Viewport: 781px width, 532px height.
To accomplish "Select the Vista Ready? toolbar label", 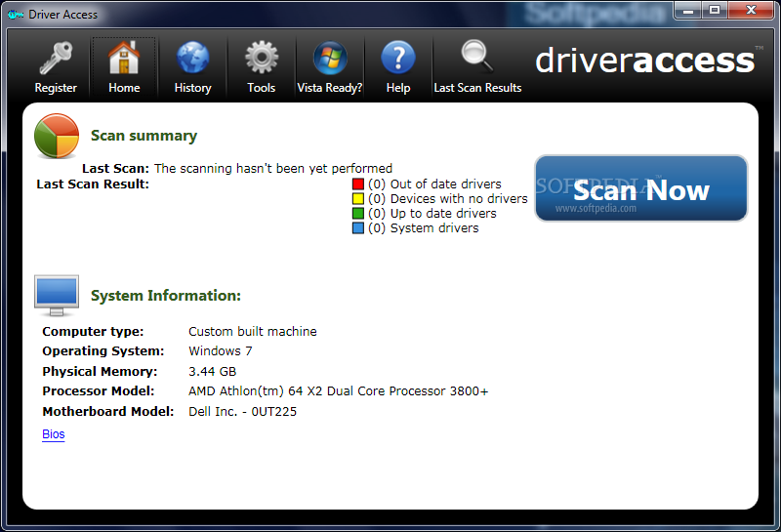I will (x=330, y=88).
